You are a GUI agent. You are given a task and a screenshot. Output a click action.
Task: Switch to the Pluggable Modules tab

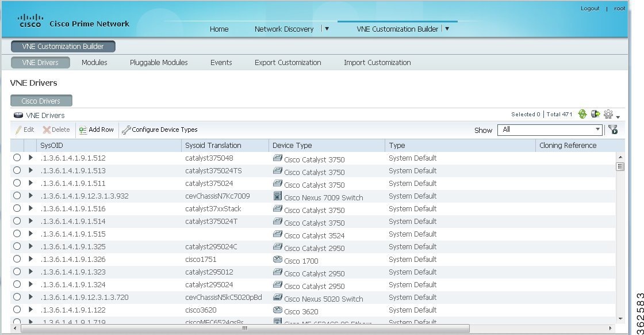[159, 63]
